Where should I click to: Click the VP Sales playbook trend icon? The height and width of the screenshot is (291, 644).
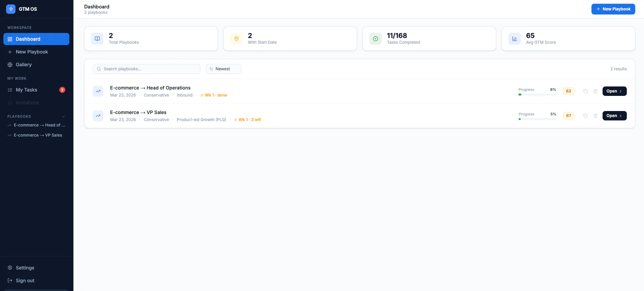(x=98, y=116)
